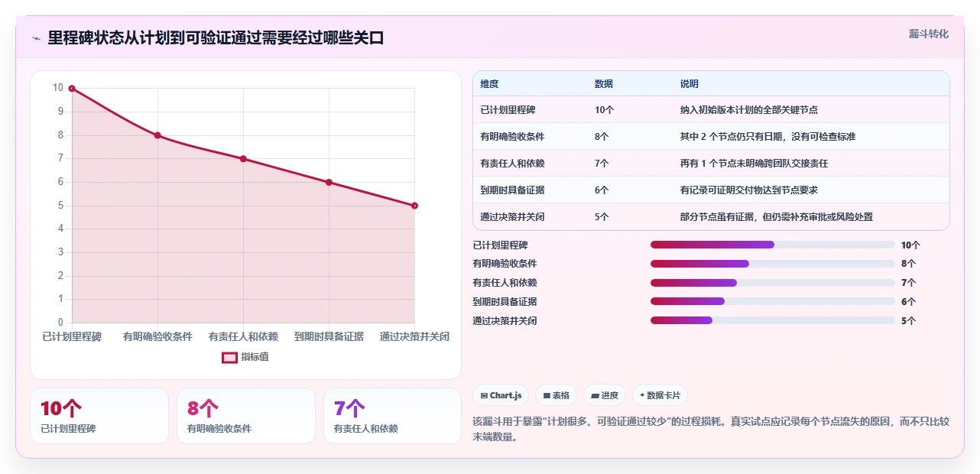This screenshot has width=980, height=474.
Task: Click the lightning icon beside the title
Action: (36, 38)
